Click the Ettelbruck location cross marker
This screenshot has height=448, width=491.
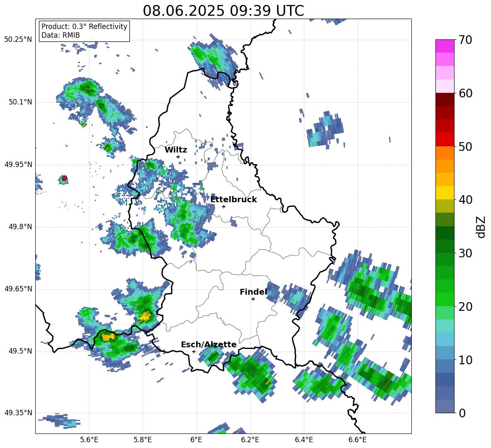click(224, 206)
